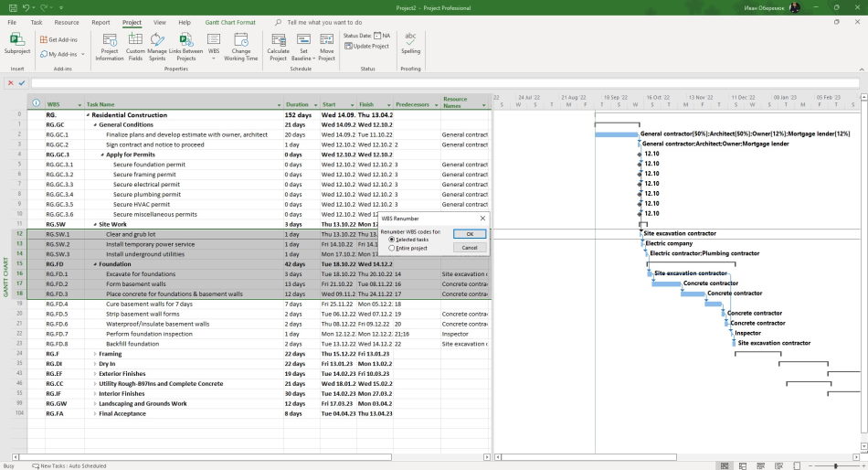Switch to the Report ribbon tab

point(101,22)
